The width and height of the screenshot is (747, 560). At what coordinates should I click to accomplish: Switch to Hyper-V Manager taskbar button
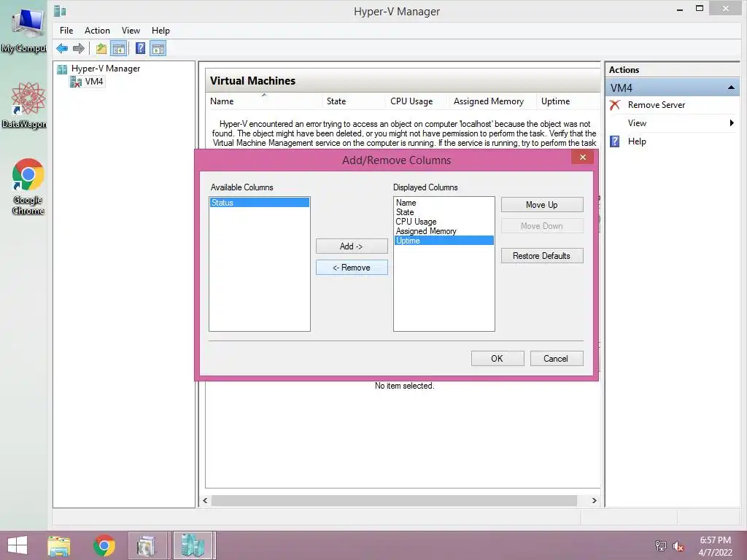coord(193,545)
